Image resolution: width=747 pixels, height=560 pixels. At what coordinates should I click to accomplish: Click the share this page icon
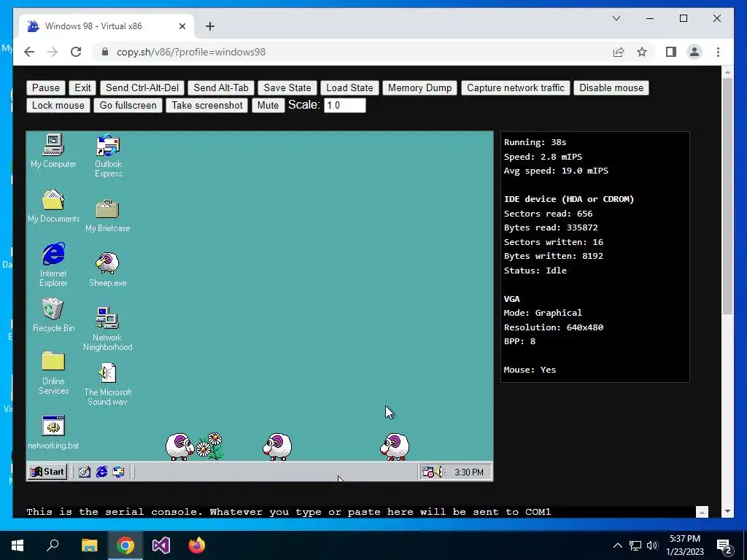(x=619, y=52)
